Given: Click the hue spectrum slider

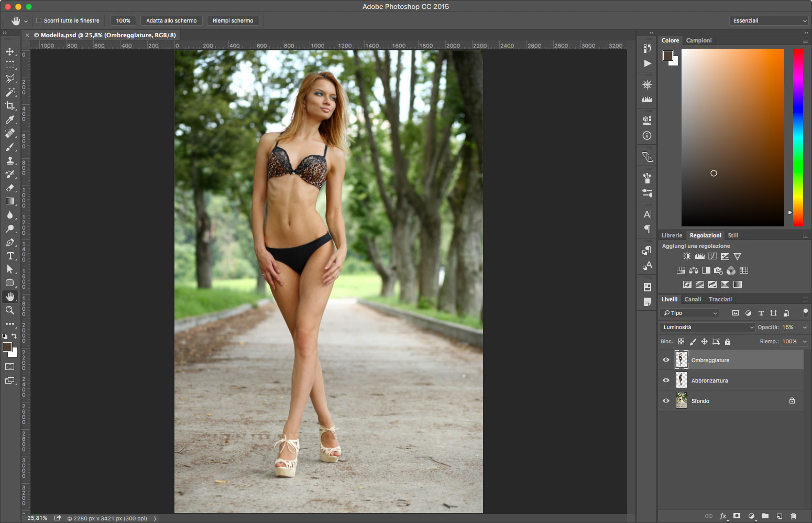Looking at the screenshot, I should coord(798,137).
